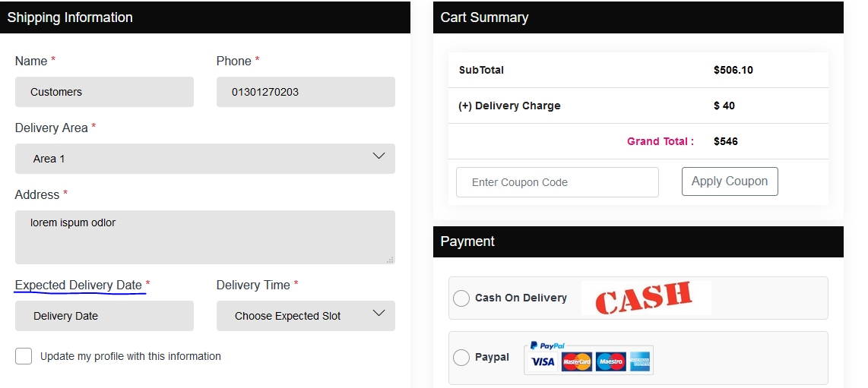Focus the Enter Coupon Code field
This screenshot has height=388, width=868.
(557, 182)
